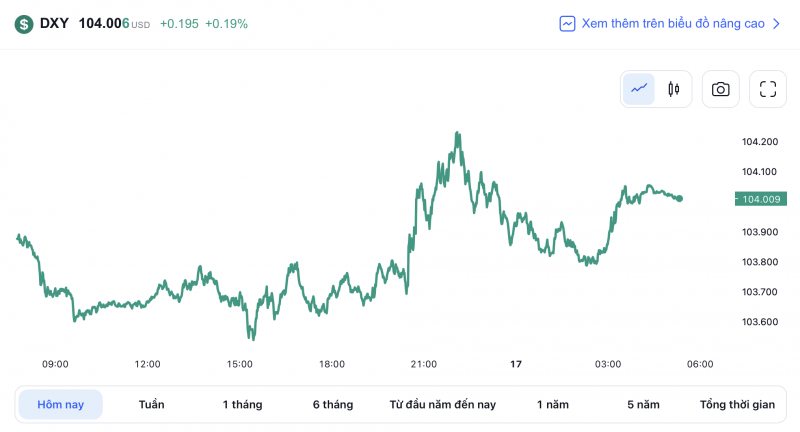The width and height of the screenshot is (800, 432).
Task: Switch to candlestick chart view
Action: 673,89
